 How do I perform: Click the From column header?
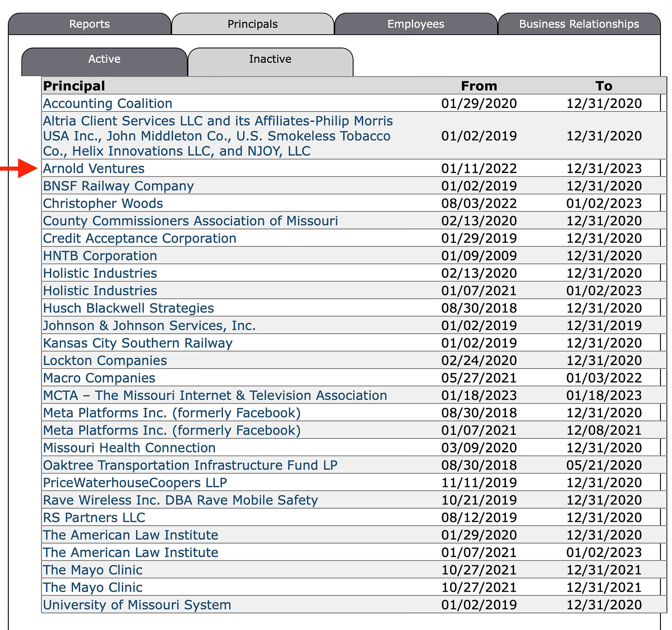click(479, 86)
